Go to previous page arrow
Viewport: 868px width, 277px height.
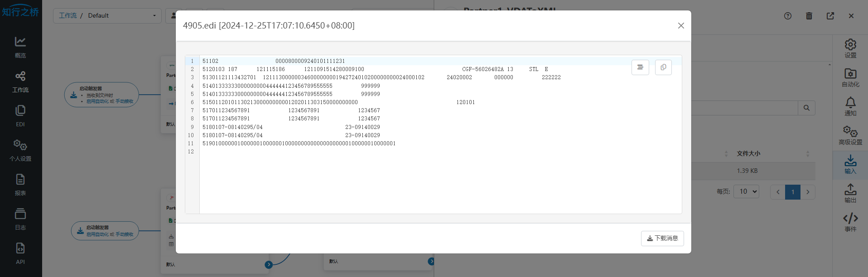[x=778, y=192]
